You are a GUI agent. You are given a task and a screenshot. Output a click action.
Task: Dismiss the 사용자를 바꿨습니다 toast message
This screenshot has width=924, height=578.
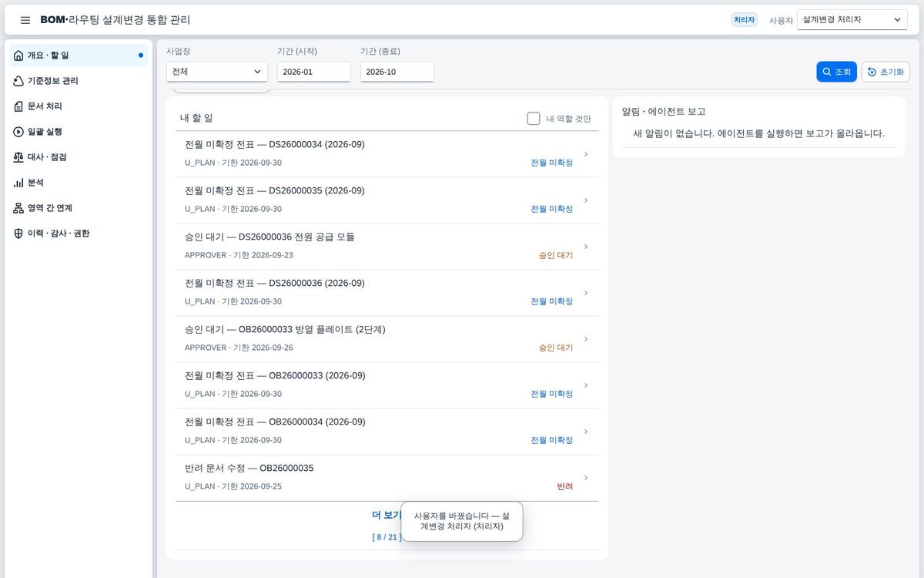click(x=462, y=522)
